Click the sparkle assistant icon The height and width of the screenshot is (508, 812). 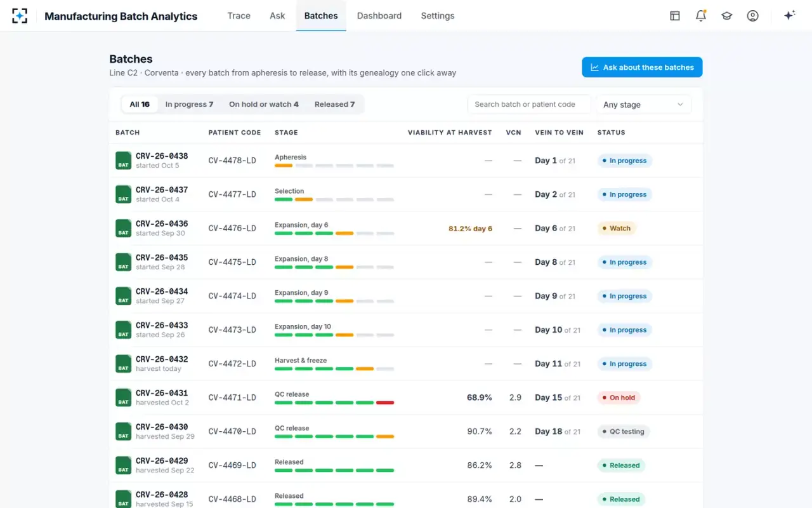(790, 16)
